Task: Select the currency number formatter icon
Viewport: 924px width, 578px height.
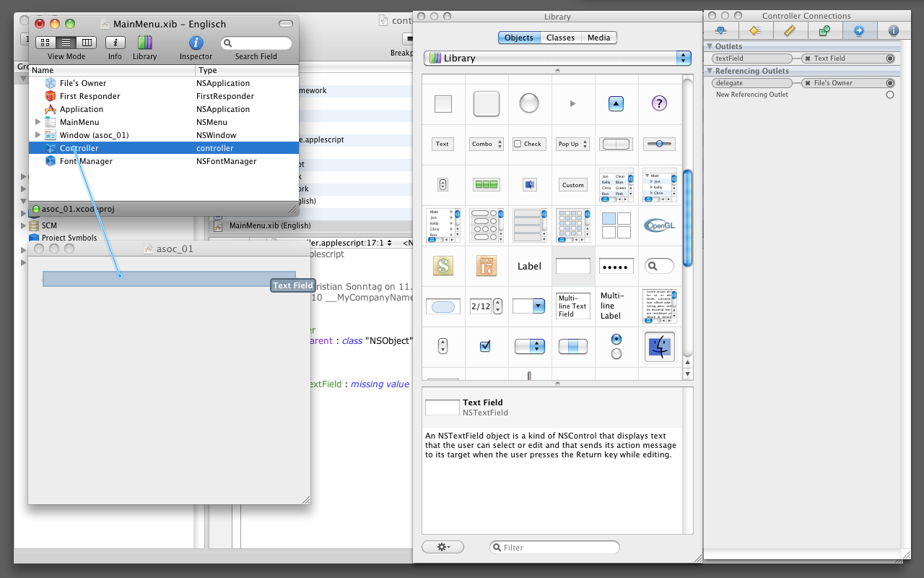Action: (443, 266)
